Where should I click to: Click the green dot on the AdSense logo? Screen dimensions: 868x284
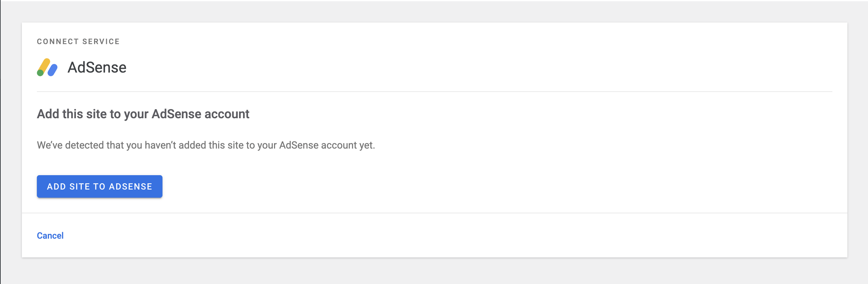pyautogui.click(x=40, y=73)
